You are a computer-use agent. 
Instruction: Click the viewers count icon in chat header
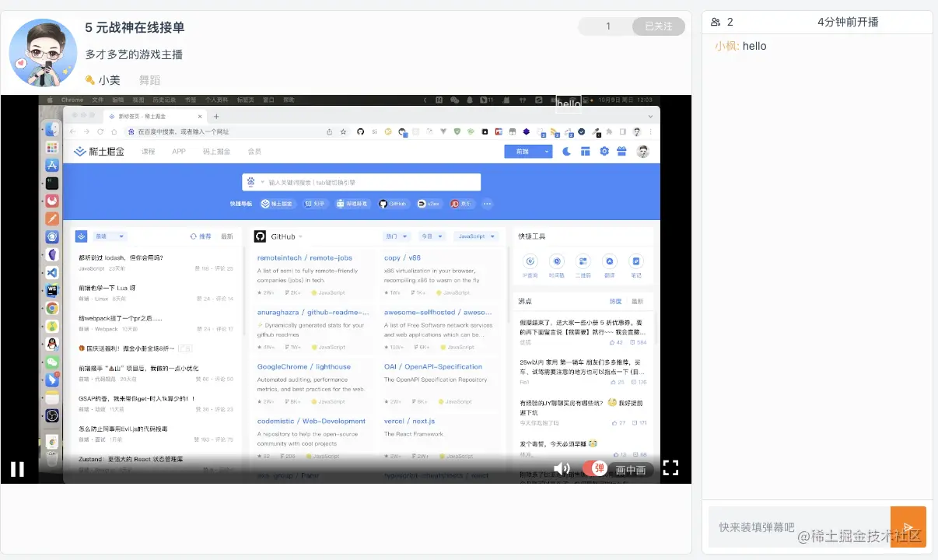point(716,23)
